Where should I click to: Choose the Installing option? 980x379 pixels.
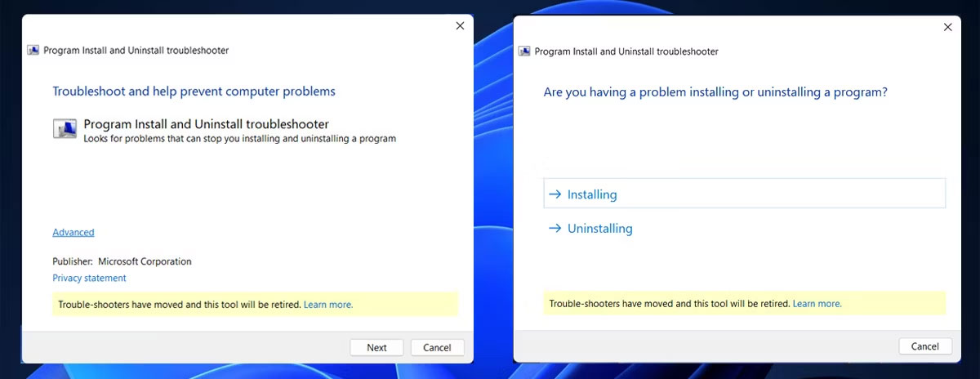click(x=744, y=194)
